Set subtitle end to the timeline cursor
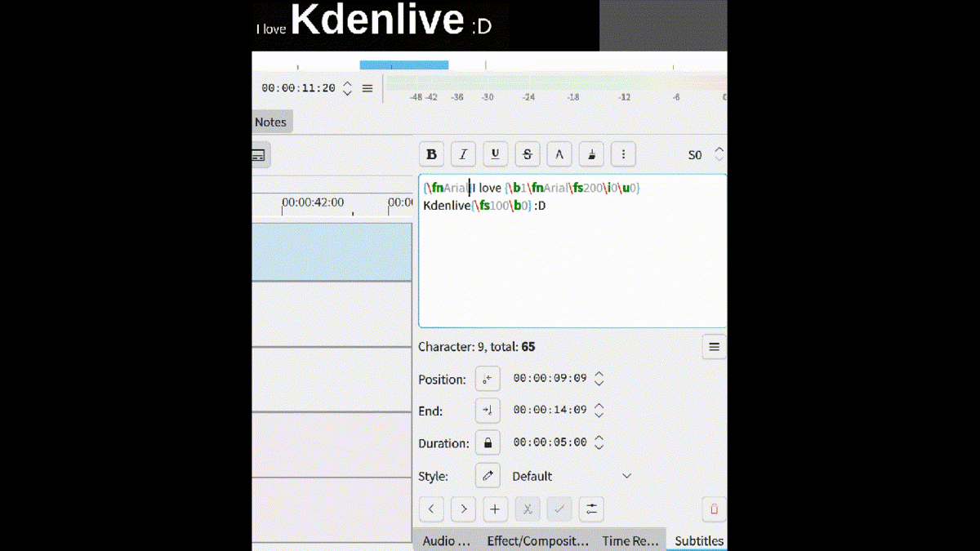 488,411
